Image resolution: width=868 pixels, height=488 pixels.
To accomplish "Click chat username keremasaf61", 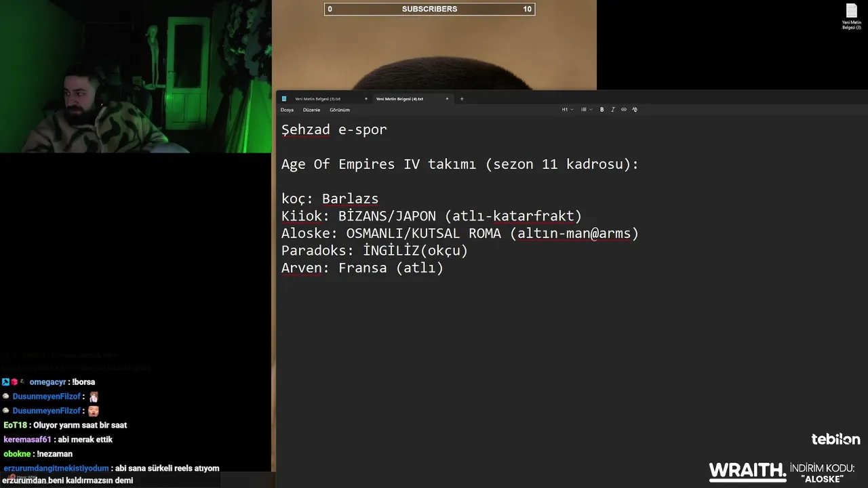I will [x=27, y=440].
